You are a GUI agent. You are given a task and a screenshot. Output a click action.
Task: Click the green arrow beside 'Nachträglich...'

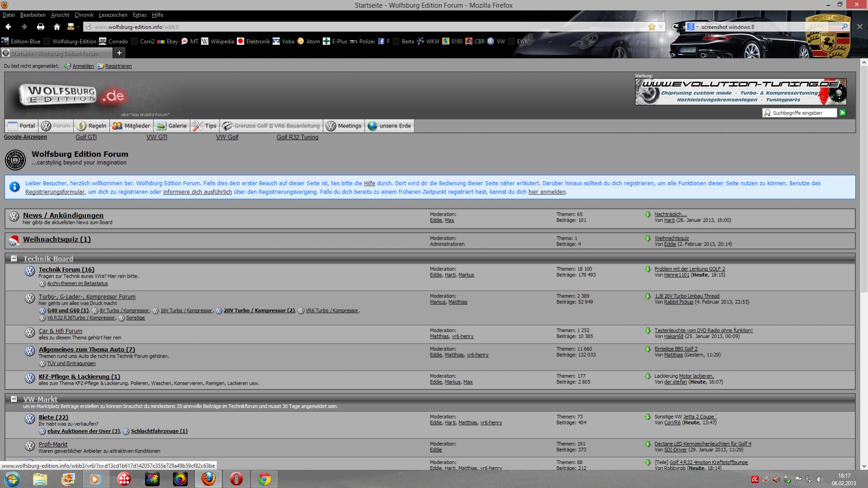[x=648, y=214]
